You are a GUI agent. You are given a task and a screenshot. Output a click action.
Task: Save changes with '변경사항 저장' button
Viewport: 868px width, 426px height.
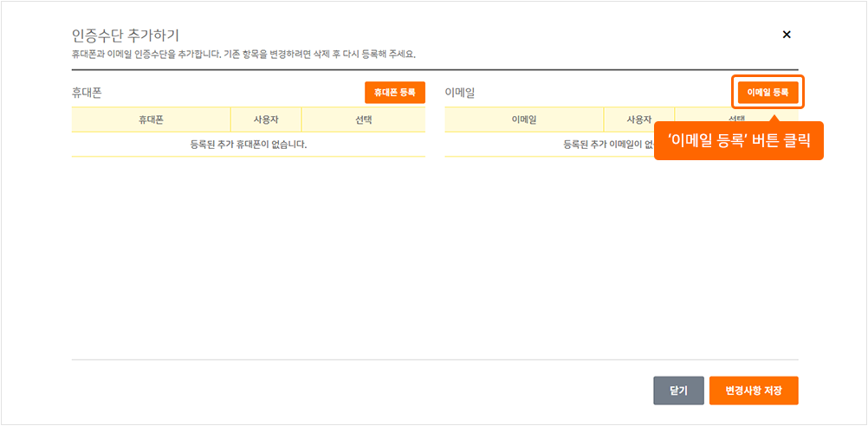point(754,390)
